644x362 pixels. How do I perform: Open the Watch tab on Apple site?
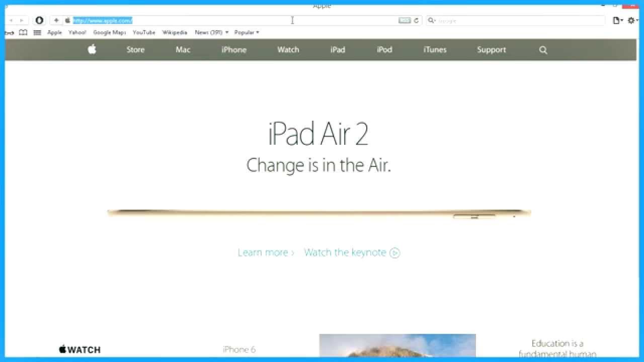288,50
